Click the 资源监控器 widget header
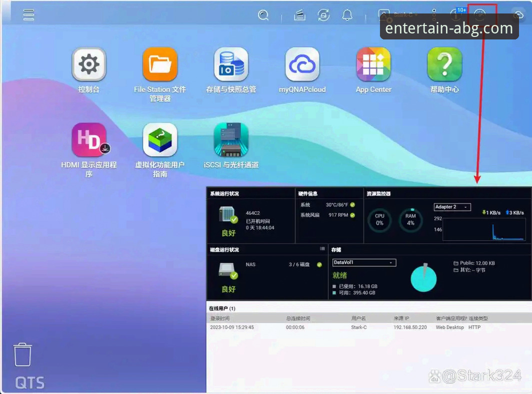532x394 pixels. click(378, 194)
